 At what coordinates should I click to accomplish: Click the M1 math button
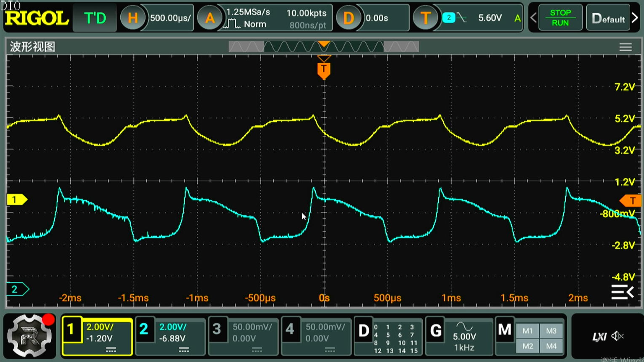point(527,331)
